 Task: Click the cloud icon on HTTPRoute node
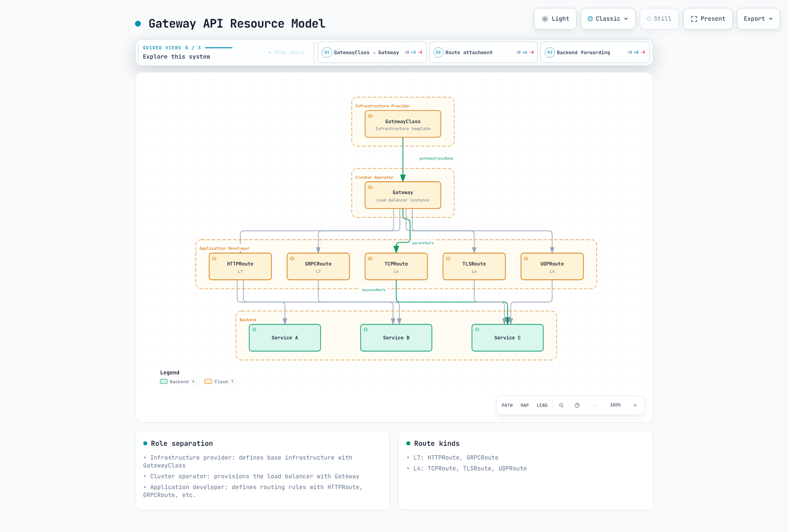point(214,259)
